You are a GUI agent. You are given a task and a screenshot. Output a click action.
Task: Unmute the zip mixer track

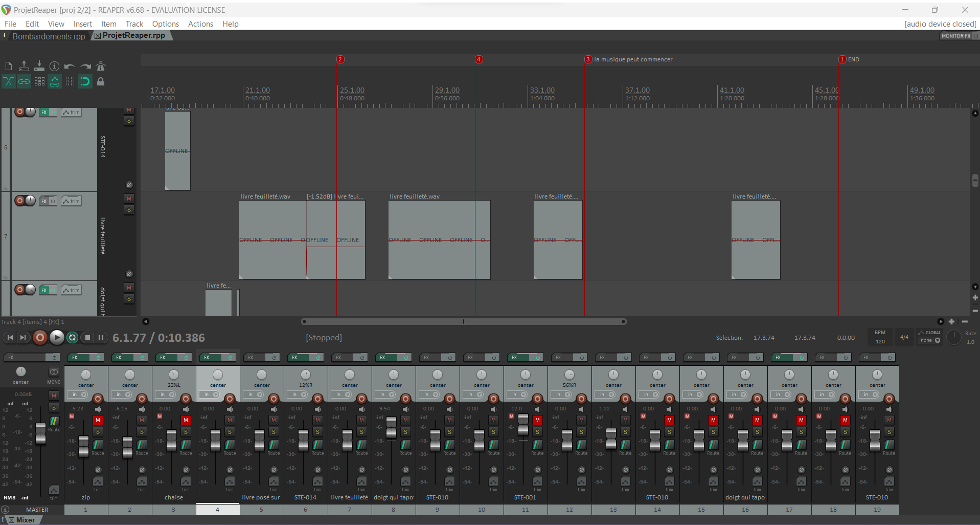pyautogui.click(x=98, y=420)
